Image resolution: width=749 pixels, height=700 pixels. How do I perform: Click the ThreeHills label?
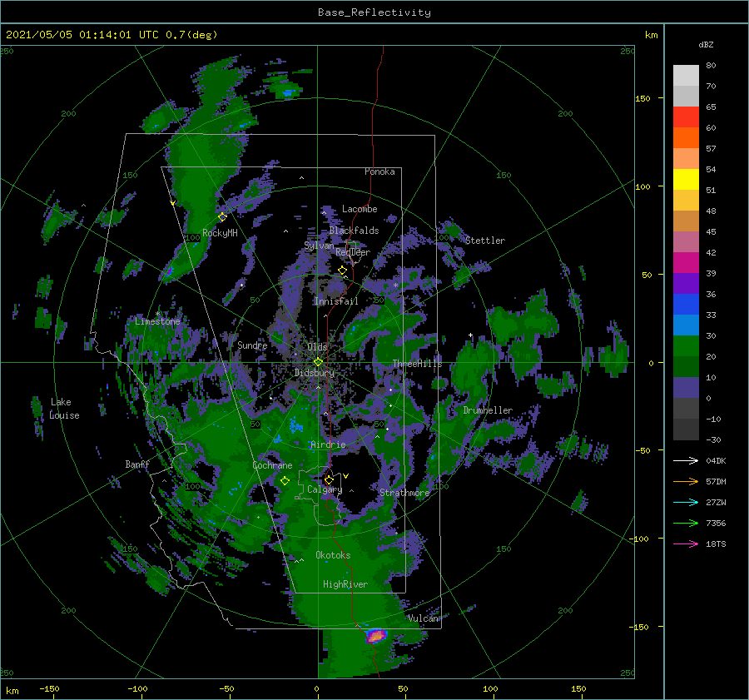tap(417, 364)
